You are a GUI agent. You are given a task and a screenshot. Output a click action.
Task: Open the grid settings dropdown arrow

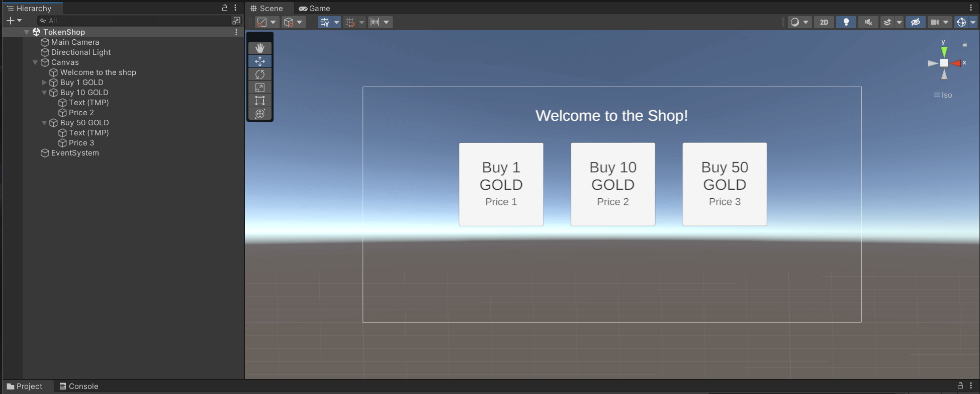[337, 22]
